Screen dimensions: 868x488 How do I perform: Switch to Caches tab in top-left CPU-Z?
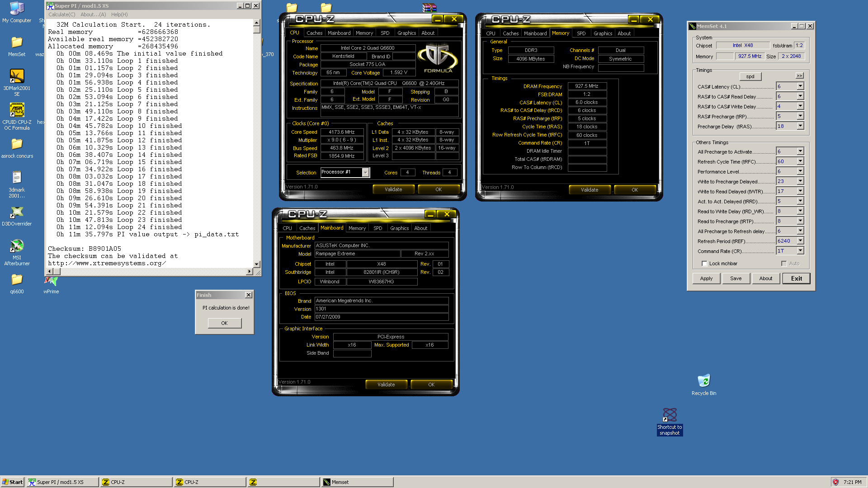point(314,33)
